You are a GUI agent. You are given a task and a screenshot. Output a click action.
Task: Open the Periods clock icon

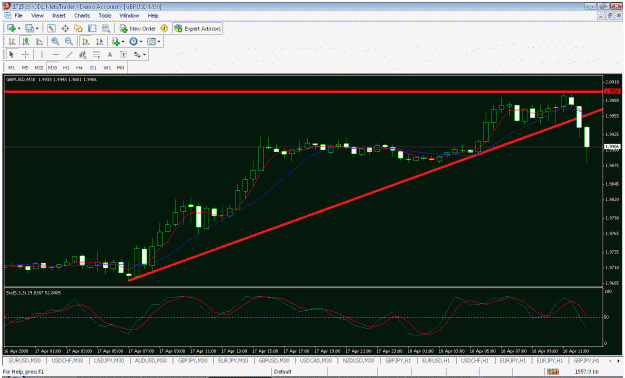(x=134, y=41)
